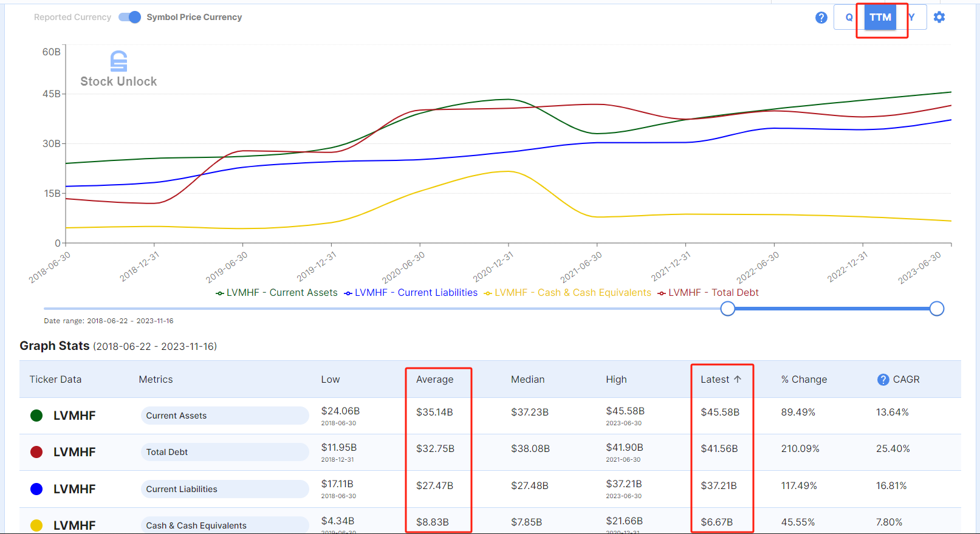Click the Metrics column header
This screenshot has width=980, height=534.
pyautogui.click(x=156, y=379)
